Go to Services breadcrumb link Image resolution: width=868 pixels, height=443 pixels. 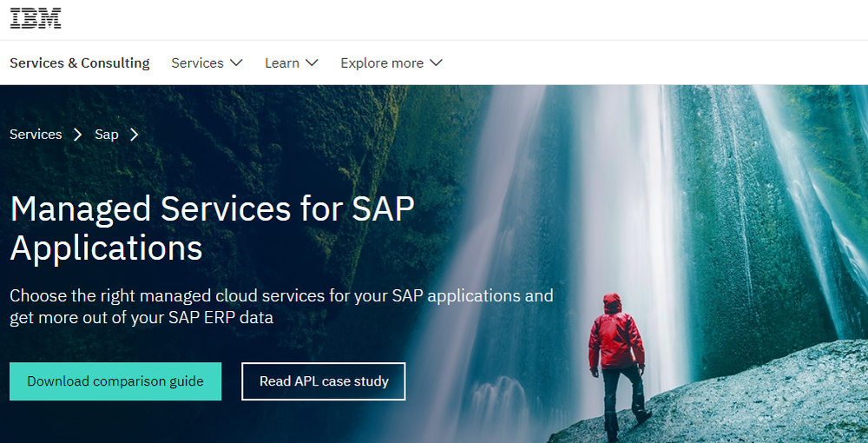pos(36,135)
